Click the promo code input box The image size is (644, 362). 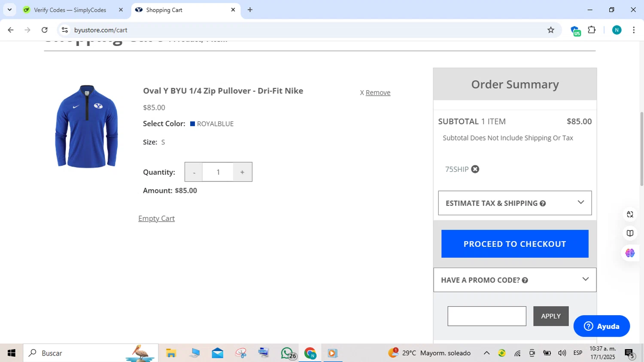coord(487,316)
